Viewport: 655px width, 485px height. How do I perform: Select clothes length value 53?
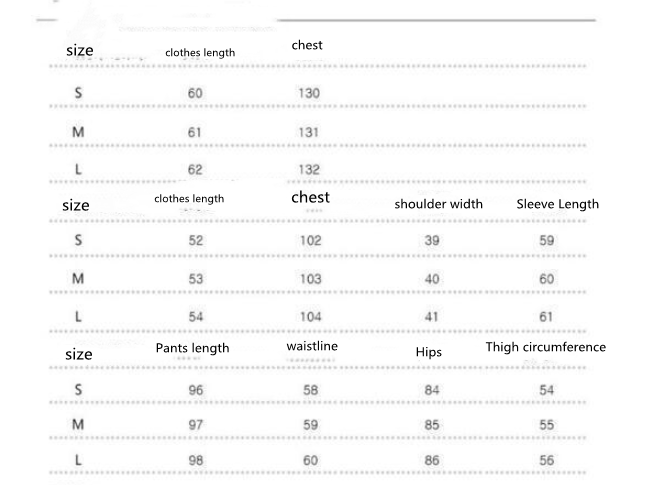pyautogui.click(x=195, y=279)
